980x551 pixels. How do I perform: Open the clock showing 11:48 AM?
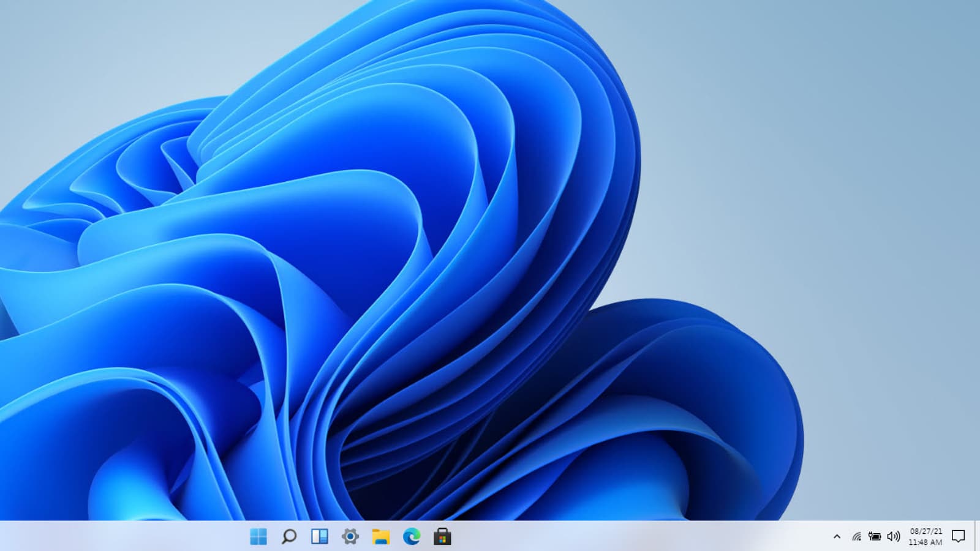point(925,537)
